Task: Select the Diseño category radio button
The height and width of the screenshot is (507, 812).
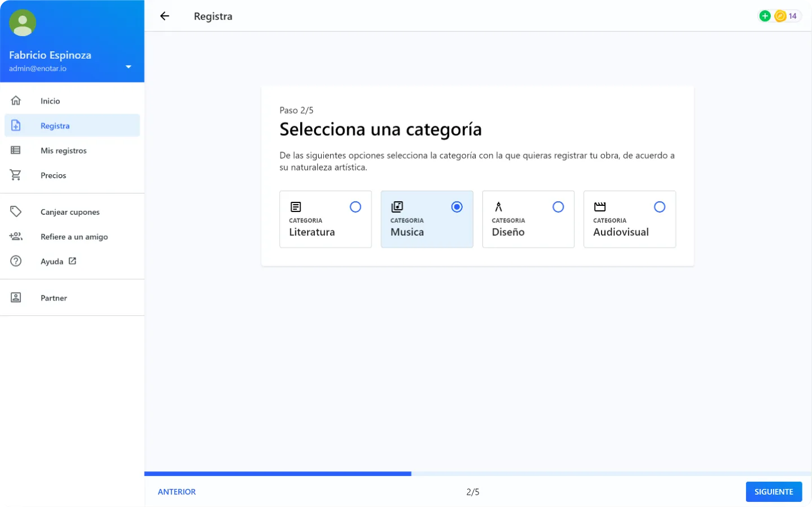Action: pos(558,206)
